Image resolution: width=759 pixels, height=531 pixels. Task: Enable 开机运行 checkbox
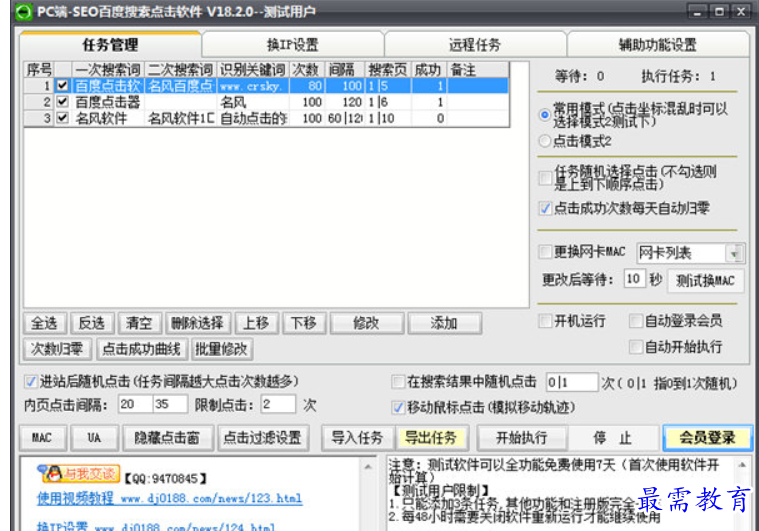click(545, 320)
